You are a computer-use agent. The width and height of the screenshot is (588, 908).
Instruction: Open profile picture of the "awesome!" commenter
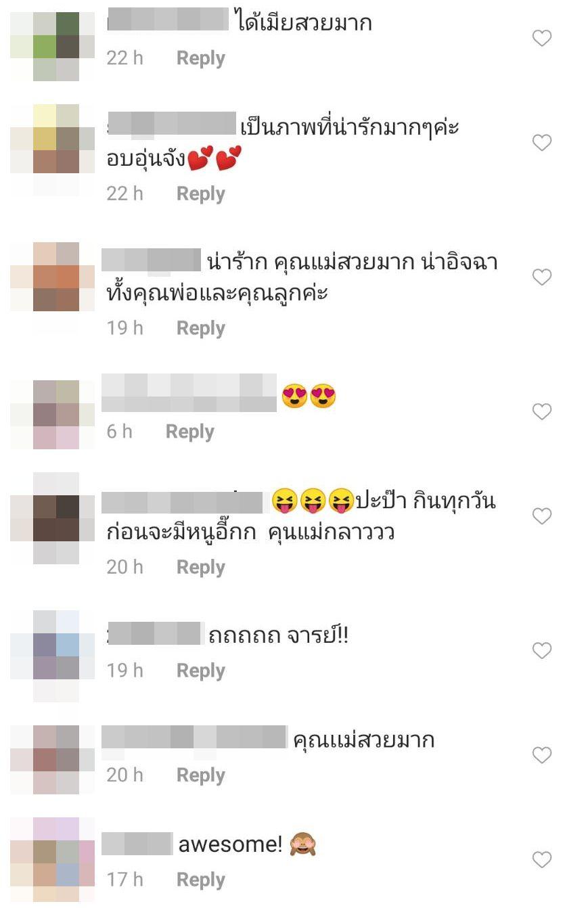pos(53,860)
